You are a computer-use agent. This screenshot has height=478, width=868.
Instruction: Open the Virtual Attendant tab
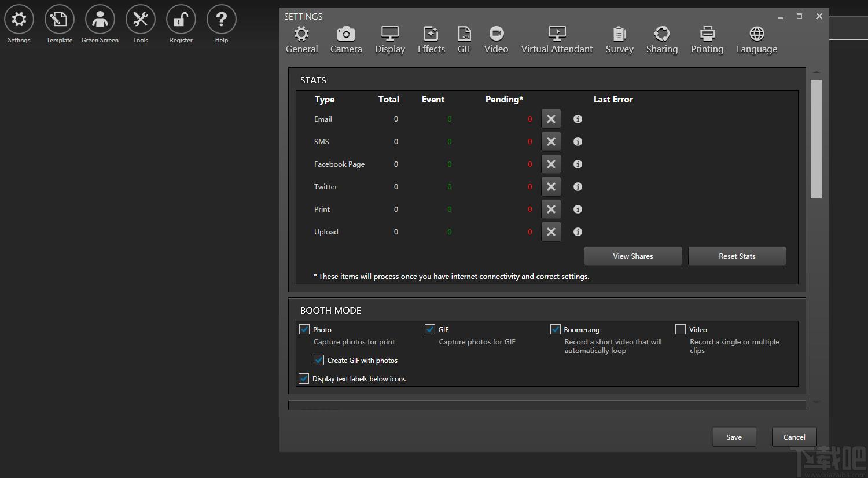(x=557, y=40)
